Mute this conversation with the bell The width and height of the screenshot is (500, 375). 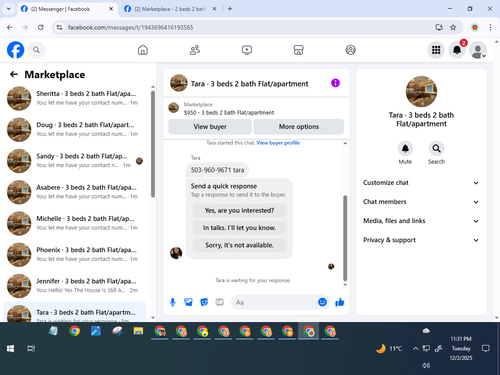click(x=405, y=149)
